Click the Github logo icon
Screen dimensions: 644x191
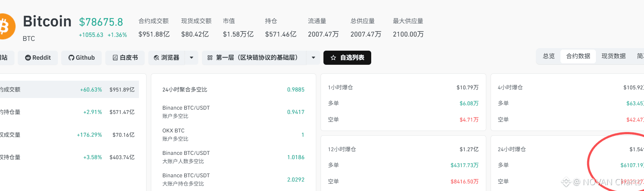click(71, 58)
